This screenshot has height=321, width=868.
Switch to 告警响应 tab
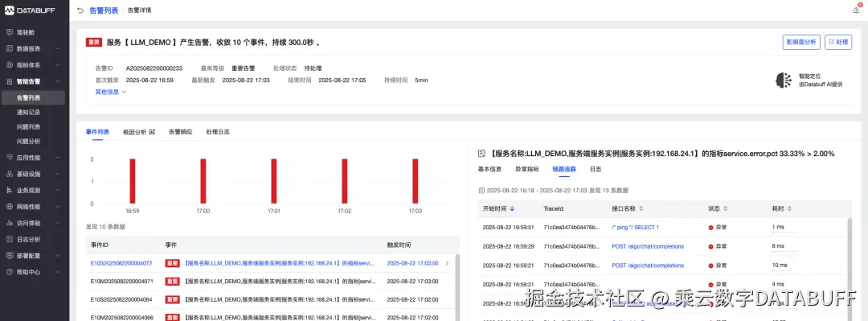point(181,132)
